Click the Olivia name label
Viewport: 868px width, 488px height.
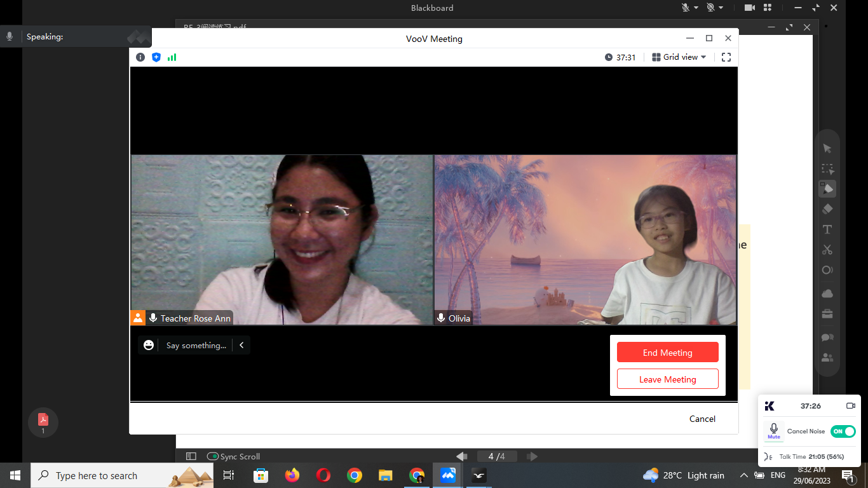pos(459,318)
